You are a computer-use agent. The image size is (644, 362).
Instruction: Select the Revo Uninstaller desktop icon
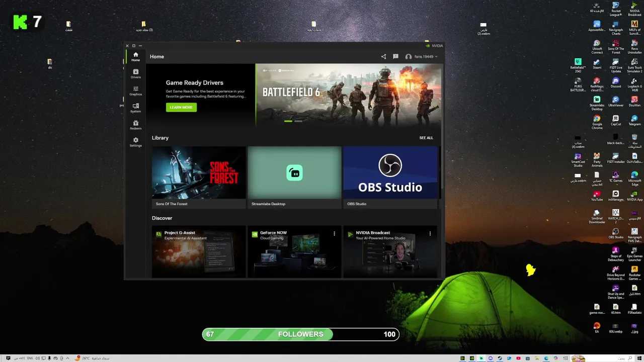click(x=634, y=47)
